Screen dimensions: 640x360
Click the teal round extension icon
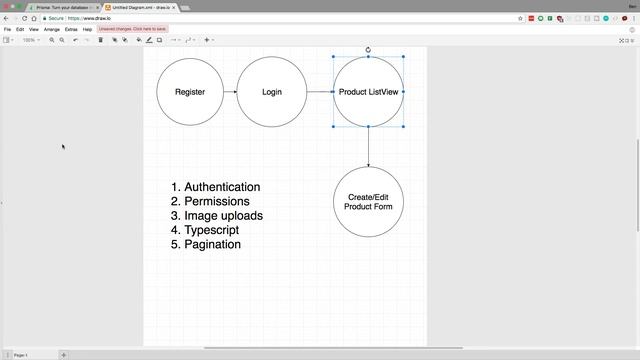point(606,18)
